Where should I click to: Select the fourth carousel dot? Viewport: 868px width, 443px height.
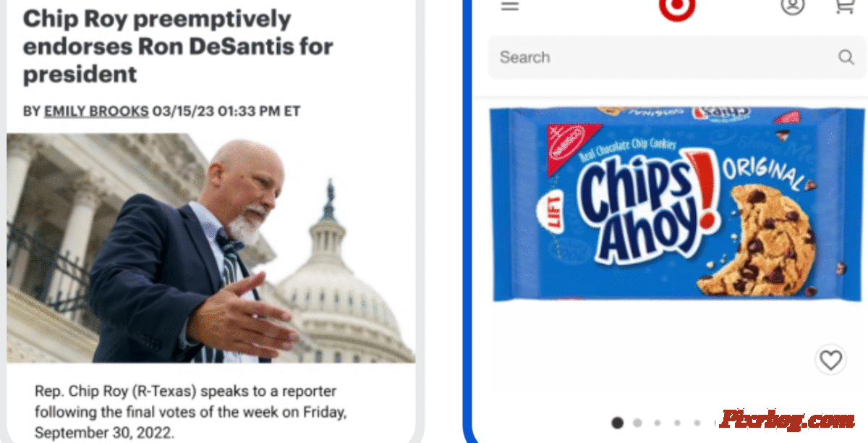coord(677,423)
